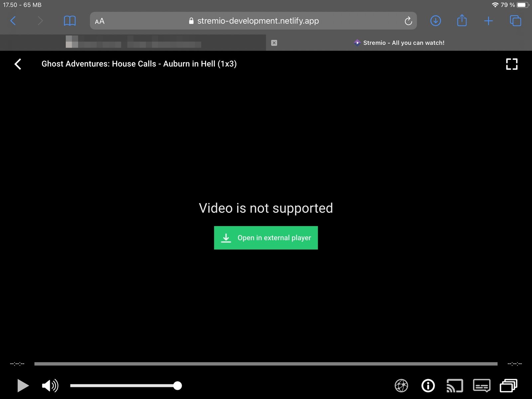Open the Chromecast casting icon
532x399 pixels.
pyautogui.click(x=455, y=385)
